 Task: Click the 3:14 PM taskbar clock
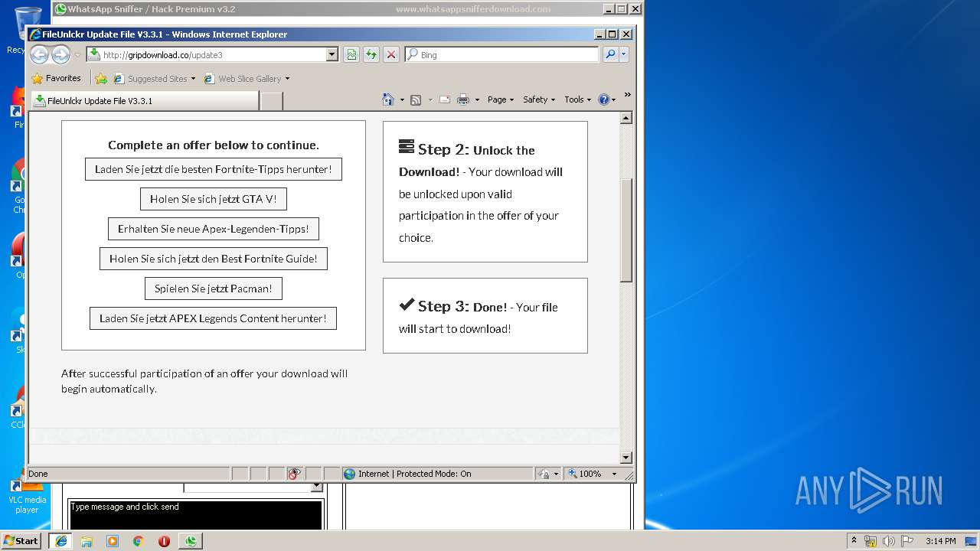940,541
